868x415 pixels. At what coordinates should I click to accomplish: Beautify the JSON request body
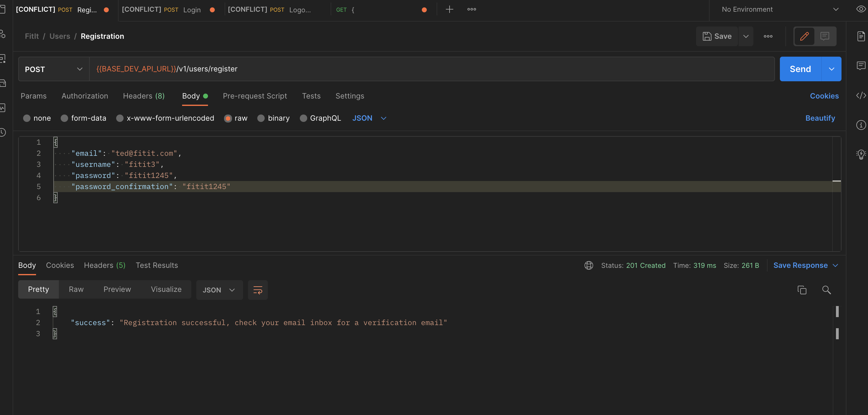(820, 118)
